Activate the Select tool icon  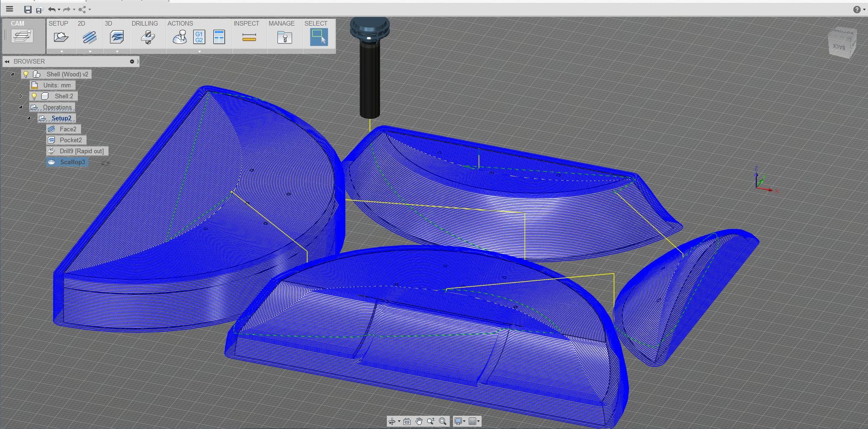(x=319, y=37)
